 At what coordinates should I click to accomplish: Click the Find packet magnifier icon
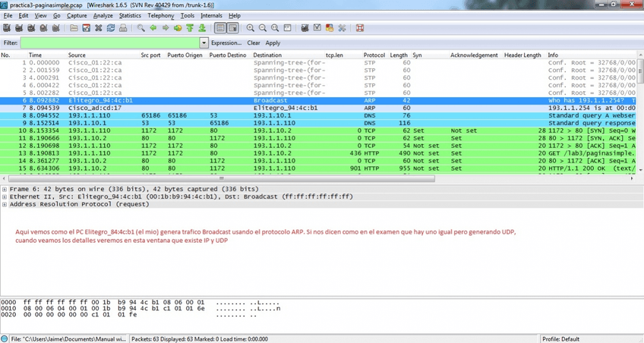[140, 28]
